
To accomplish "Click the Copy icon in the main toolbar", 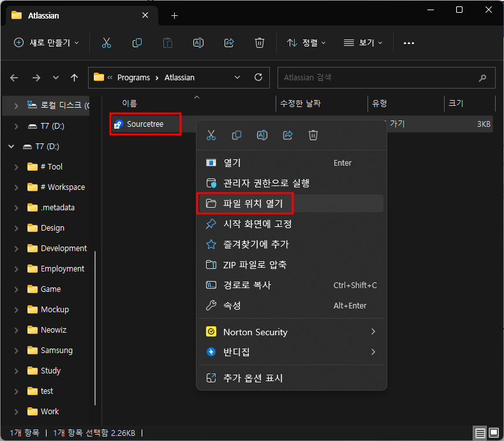I will [137, 43].
